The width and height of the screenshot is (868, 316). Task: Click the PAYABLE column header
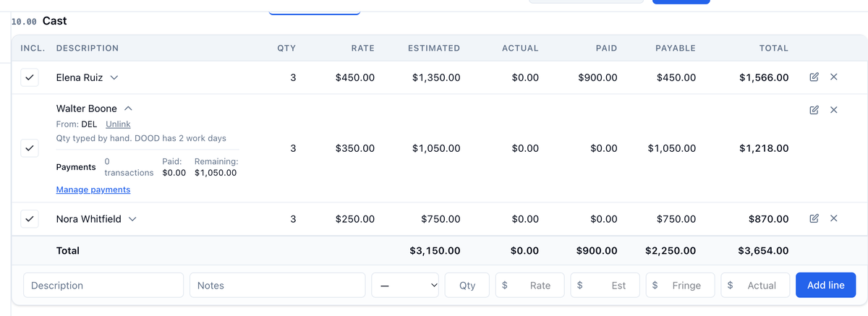(x=676, y=48)
